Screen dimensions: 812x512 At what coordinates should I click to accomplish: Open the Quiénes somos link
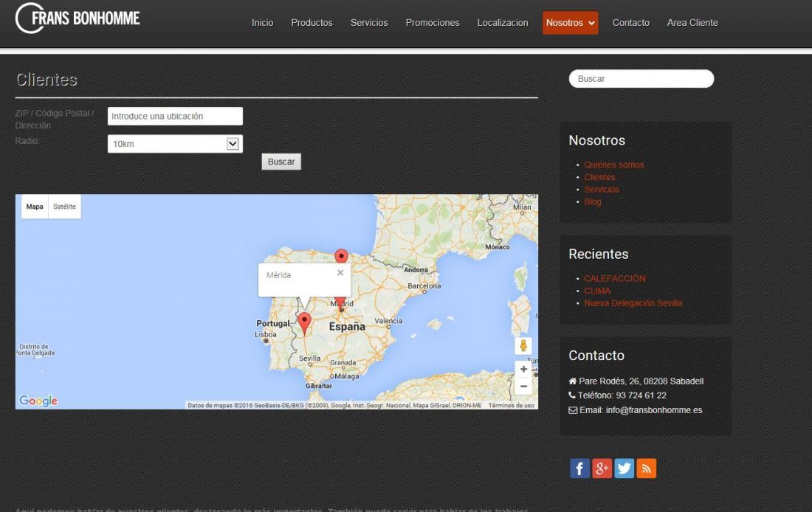(x=613, y=165)
